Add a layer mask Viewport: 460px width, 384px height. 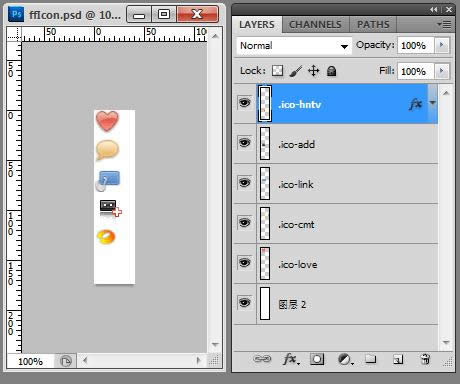[x=317, y=359]
